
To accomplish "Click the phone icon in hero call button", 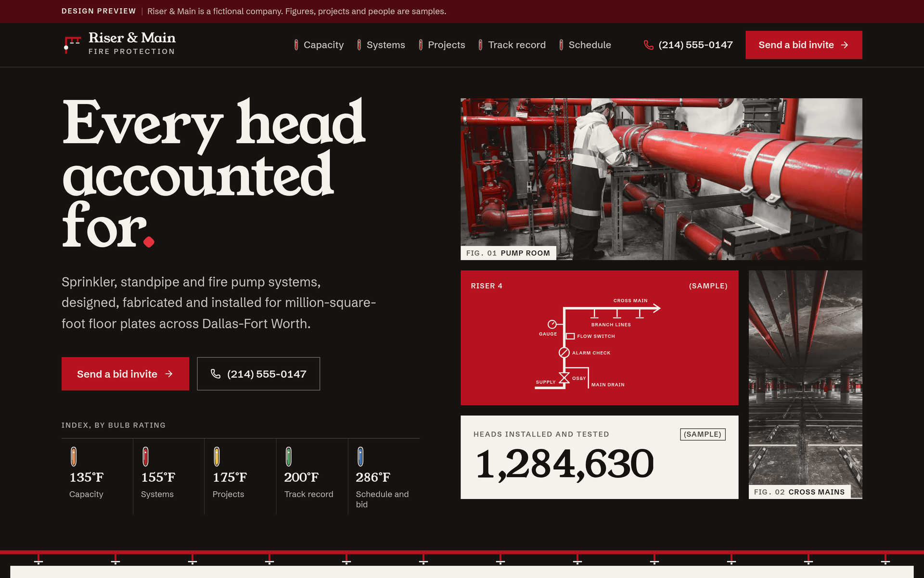I will tap(216, 374).
